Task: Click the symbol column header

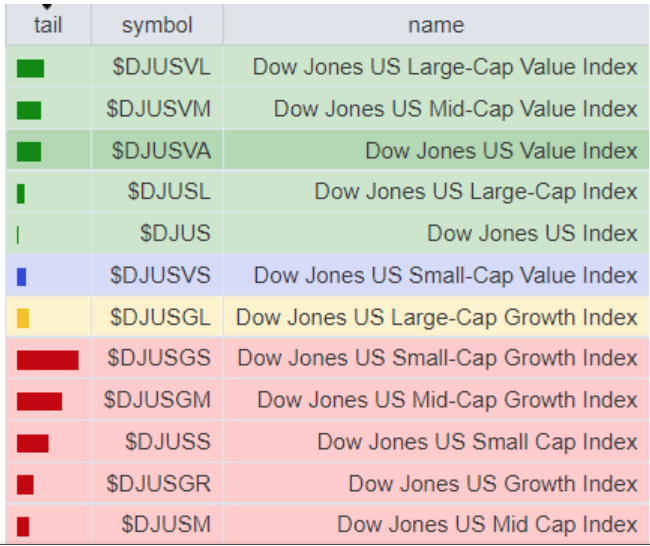Action: tap(157, 24)
